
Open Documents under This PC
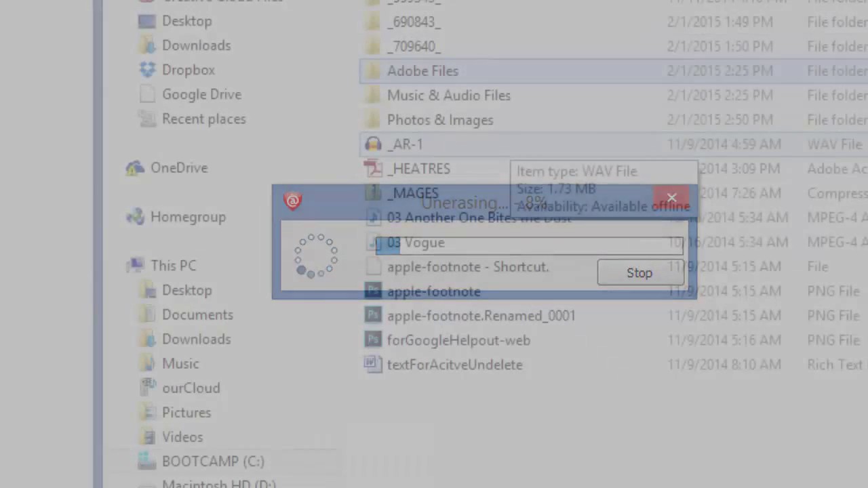[x=197, y=314]
